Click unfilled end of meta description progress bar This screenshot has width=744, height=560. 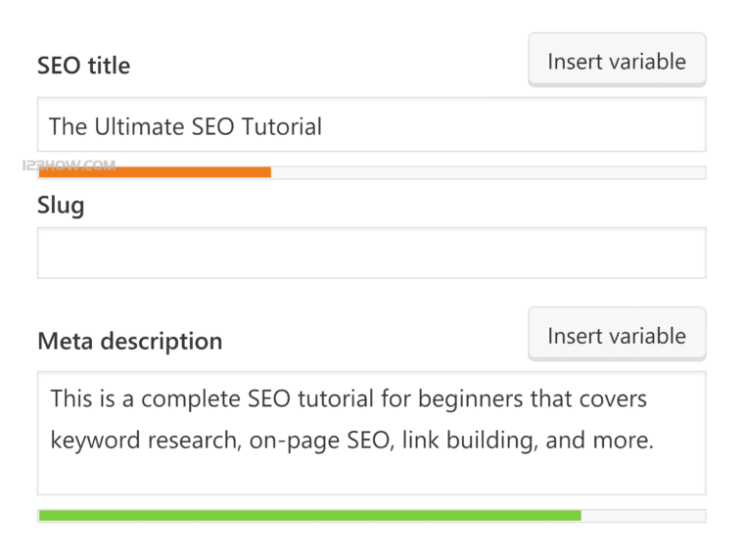point(643,515)
